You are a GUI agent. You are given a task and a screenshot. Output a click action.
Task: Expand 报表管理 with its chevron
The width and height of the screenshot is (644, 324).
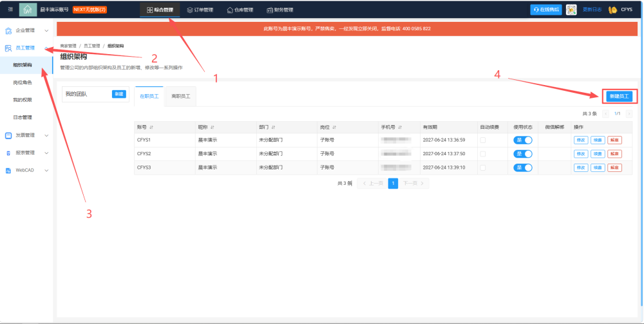coord(46,153)
